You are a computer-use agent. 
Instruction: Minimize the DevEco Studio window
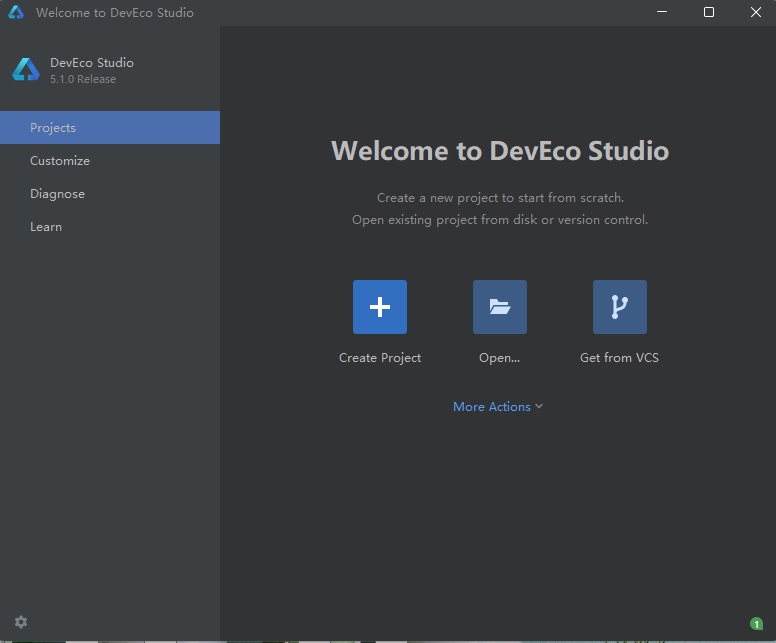(x=662, y=12)
